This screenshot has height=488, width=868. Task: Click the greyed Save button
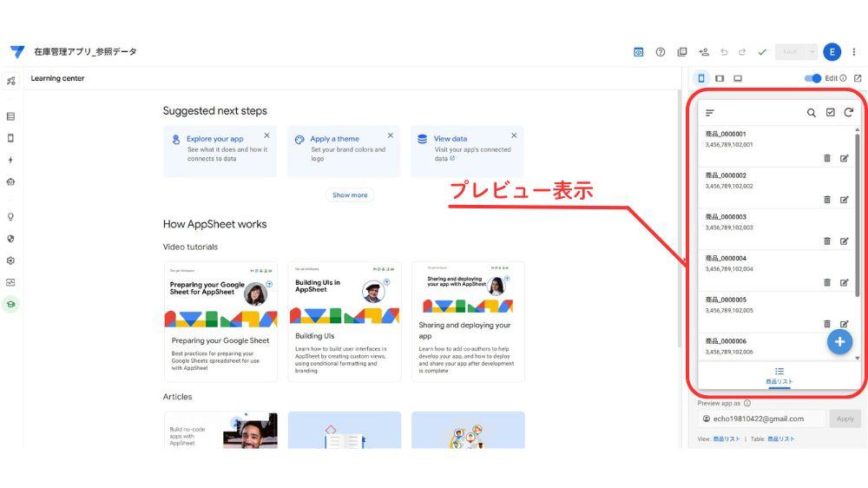[x=790, y=52]
